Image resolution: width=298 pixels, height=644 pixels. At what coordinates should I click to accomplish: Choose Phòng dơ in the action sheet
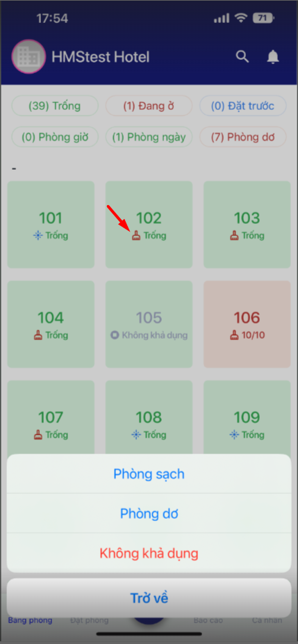coord(149,513)
